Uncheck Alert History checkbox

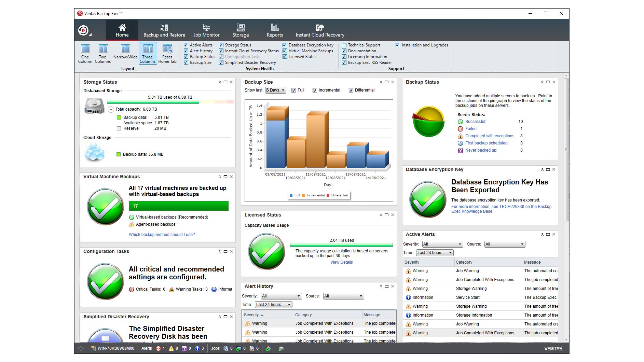coord(186,51)
